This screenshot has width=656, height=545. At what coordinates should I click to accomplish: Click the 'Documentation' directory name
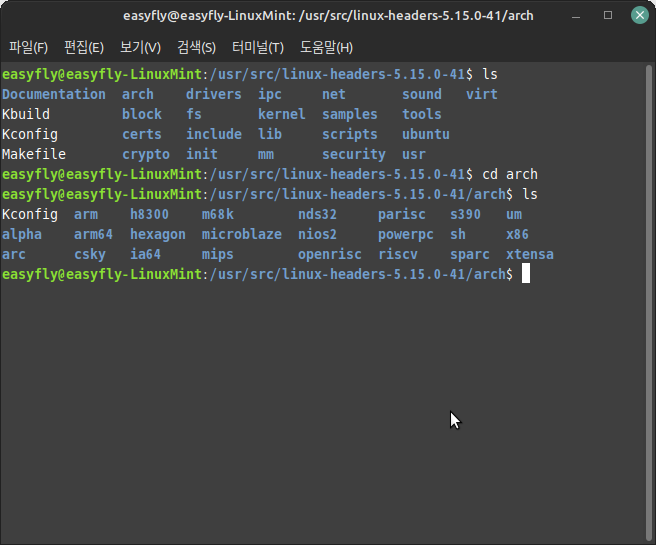(x=54, y=94)
